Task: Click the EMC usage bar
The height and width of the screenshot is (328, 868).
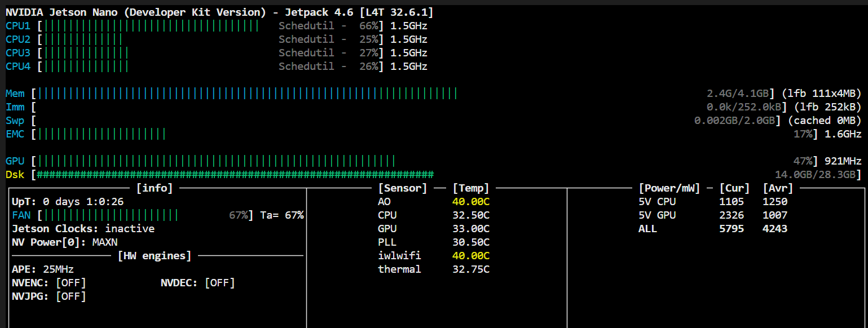Action: pyautogui.click(x=102, y=134)
